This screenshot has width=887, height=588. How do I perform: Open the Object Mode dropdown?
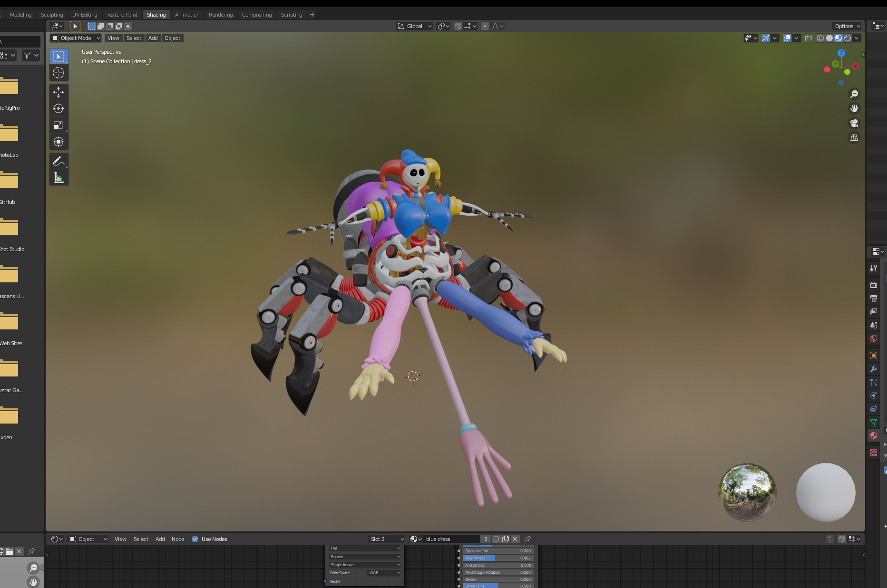[x=76, y=38]
